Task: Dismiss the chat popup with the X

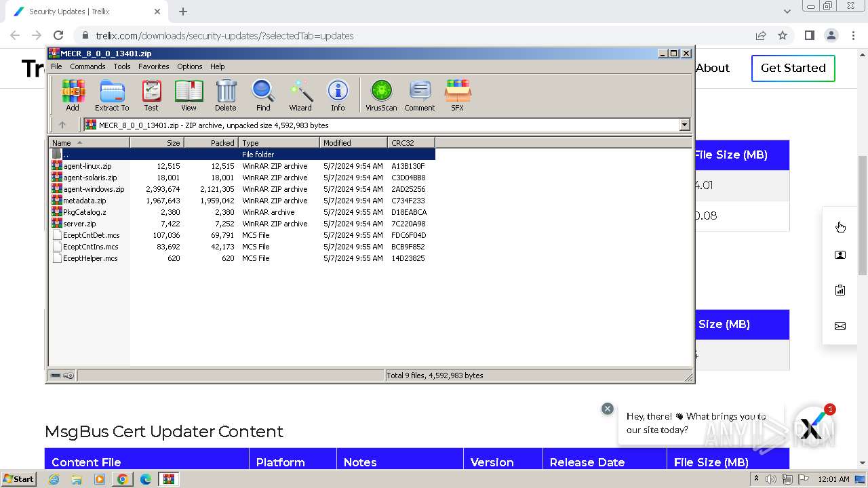Action: point(608,409)
